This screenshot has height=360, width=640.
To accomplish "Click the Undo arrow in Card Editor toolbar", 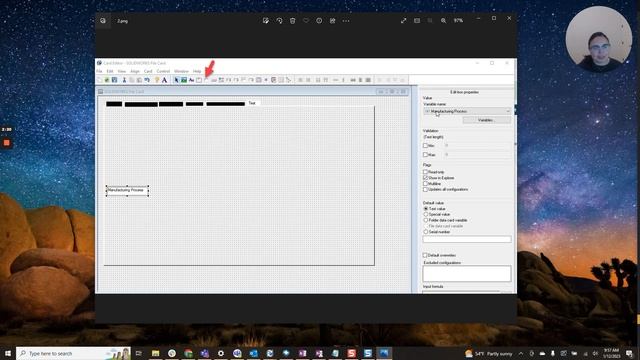I will click(147, 80).
